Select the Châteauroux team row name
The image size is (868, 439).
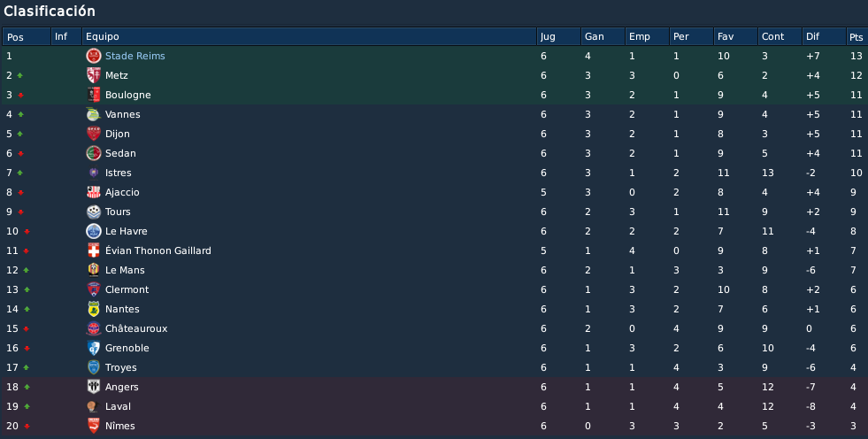pos(136,329)
